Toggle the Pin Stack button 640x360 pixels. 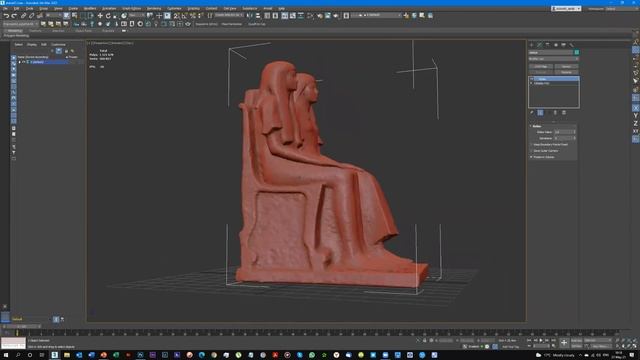532,113
